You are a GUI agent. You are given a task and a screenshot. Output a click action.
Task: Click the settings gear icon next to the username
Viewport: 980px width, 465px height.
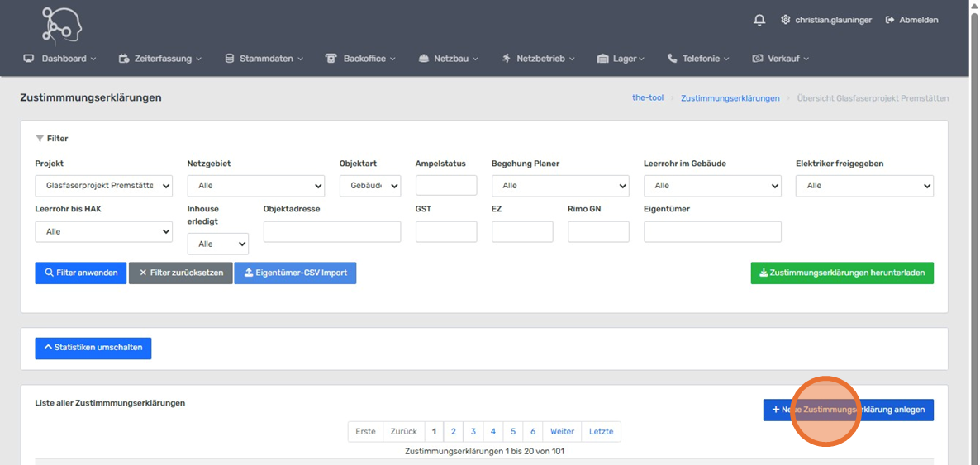pyautogui.click(x=785, y=20)
